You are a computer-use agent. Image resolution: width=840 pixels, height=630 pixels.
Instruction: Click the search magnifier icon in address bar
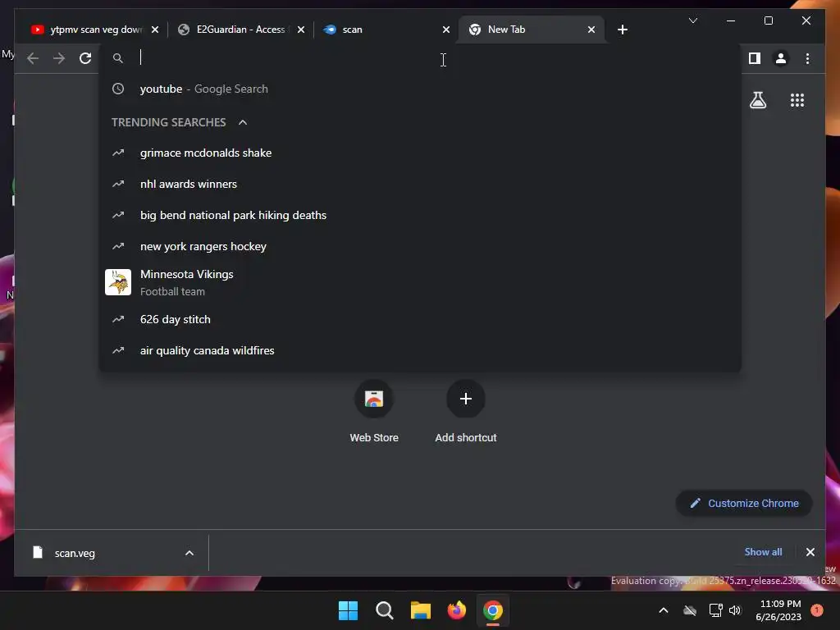click(x=118, y=58)
